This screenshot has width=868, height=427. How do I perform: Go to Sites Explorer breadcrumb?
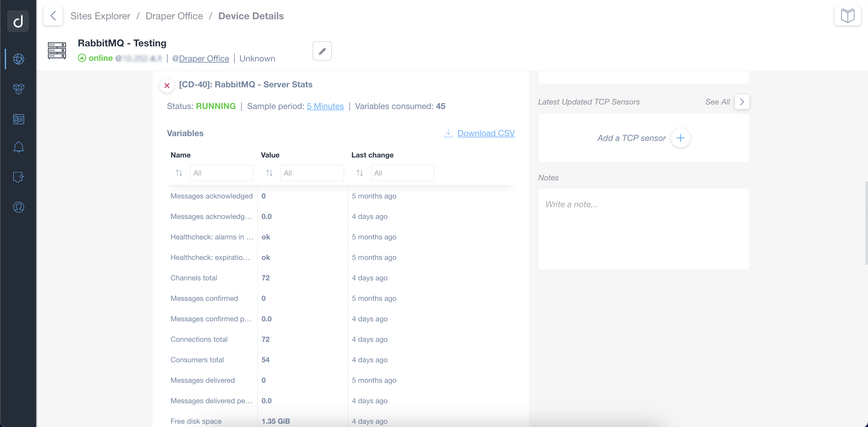[x=100, y=16]
